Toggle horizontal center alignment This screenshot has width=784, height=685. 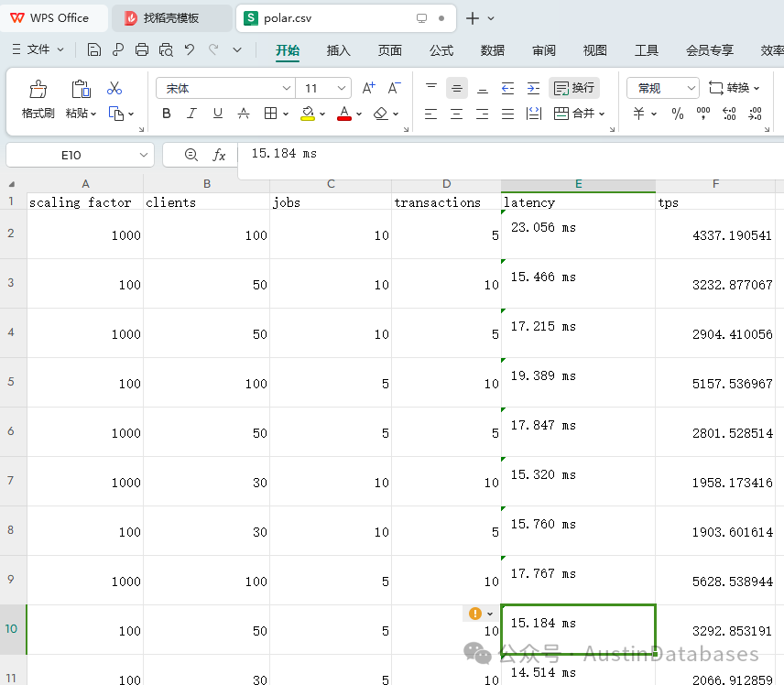456,114
